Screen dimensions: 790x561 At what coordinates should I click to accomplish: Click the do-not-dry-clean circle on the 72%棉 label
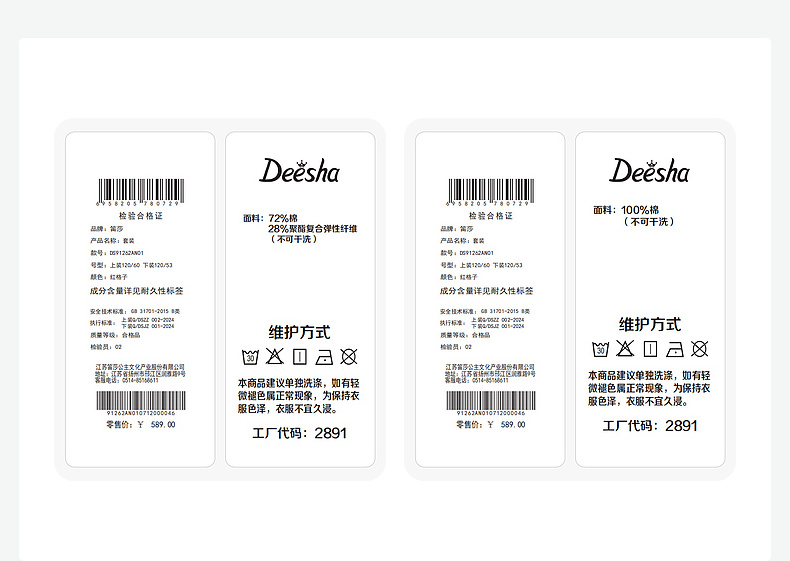click(349, 357)
